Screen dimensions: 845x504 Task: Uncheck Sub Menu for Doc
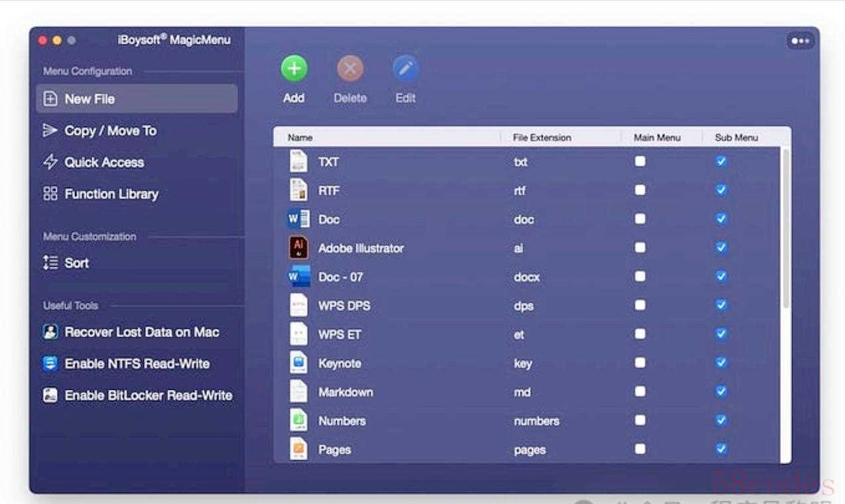pos(721,219)
